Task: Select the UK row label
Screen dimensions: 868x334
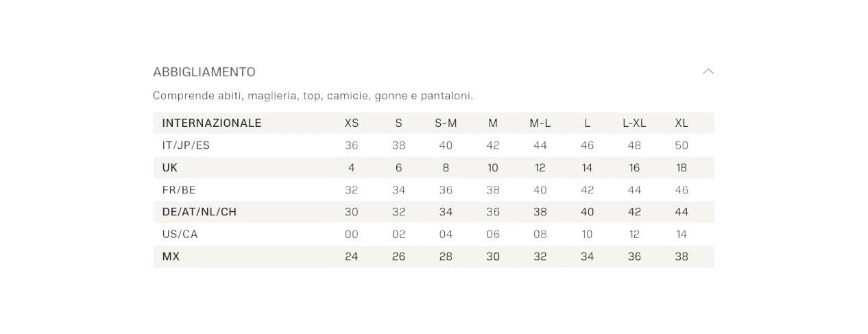Action: click(x=170, y=167)
